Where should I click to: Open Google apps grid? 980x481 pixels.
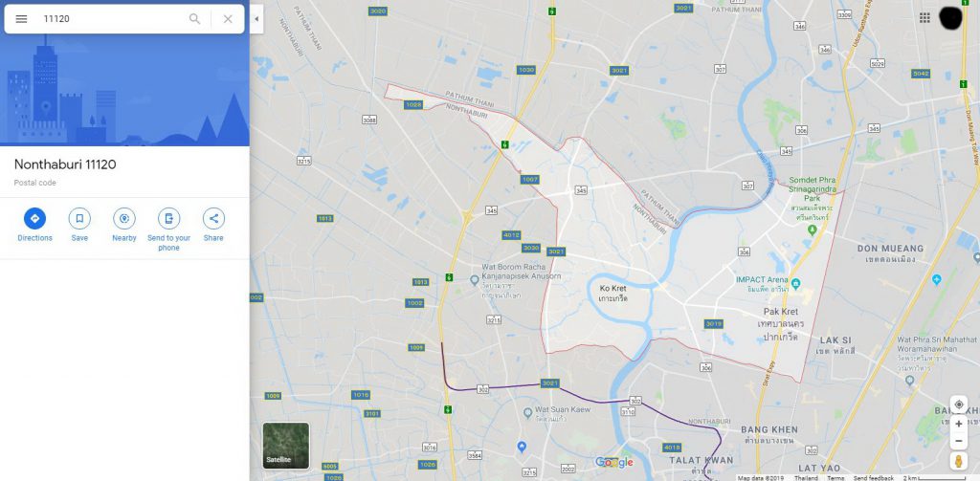coord(925,17)
